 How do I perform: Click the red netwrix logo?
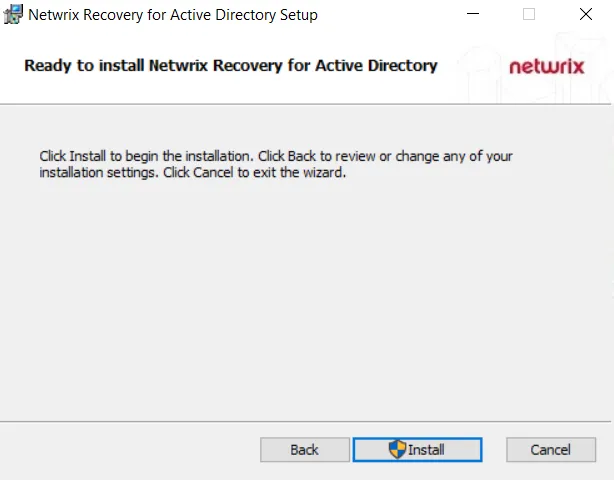point(547,67)
